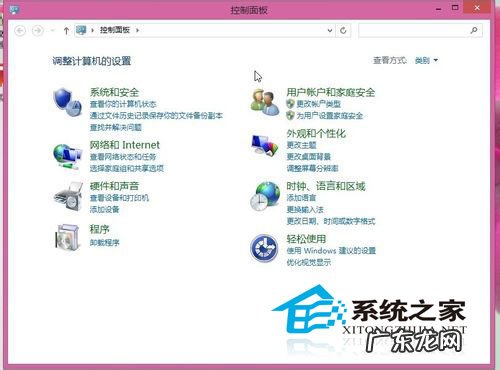Go up one level with the up arrow

coord(66,31)
